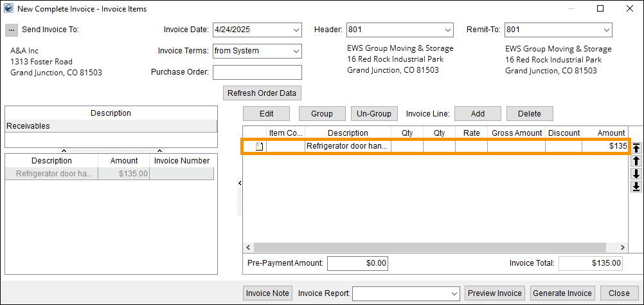Move invoice line to bottom with arrow
Screen dimensions: 644x305
point(636,187)
